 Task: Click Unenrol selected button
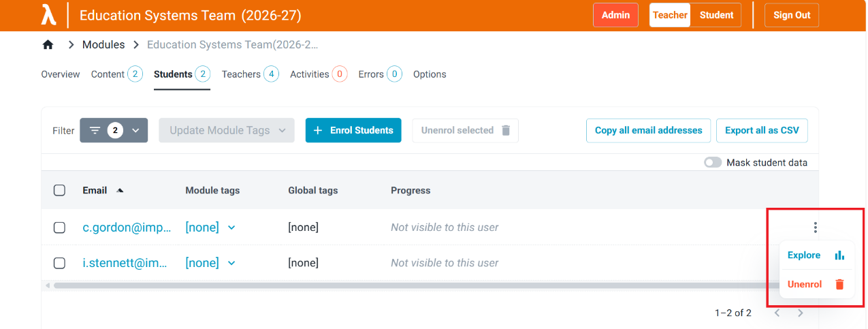pyautogui.click(x=465, y=130)
